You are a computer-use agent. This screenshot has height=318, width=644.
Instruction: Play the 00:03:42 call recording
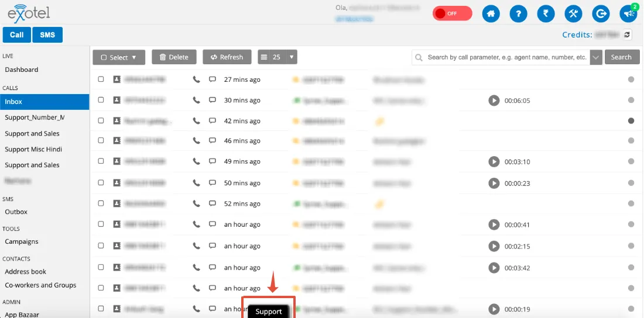pos(494,268)
